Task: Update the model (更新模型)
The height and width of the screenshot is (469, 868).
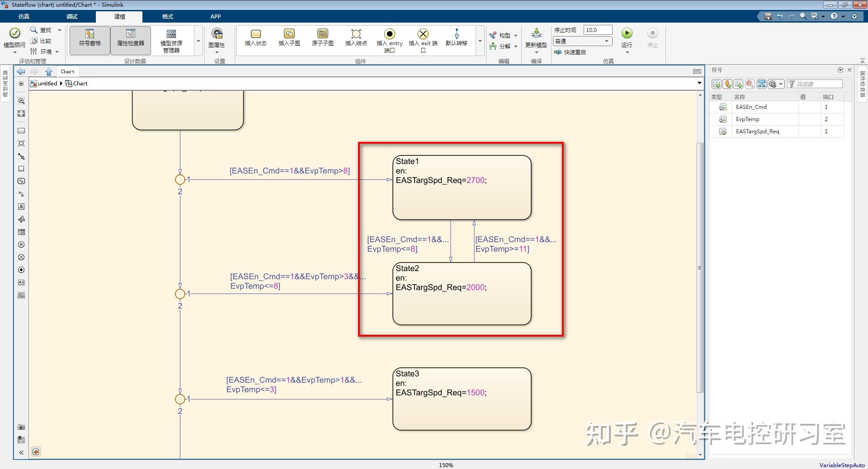Action: click(x=536, y=38)
